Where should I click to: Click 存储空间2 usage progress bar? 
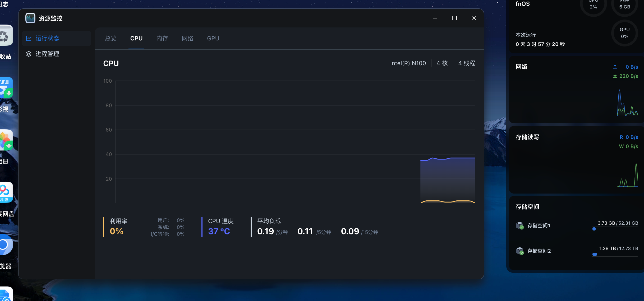[x=615, y=254]
